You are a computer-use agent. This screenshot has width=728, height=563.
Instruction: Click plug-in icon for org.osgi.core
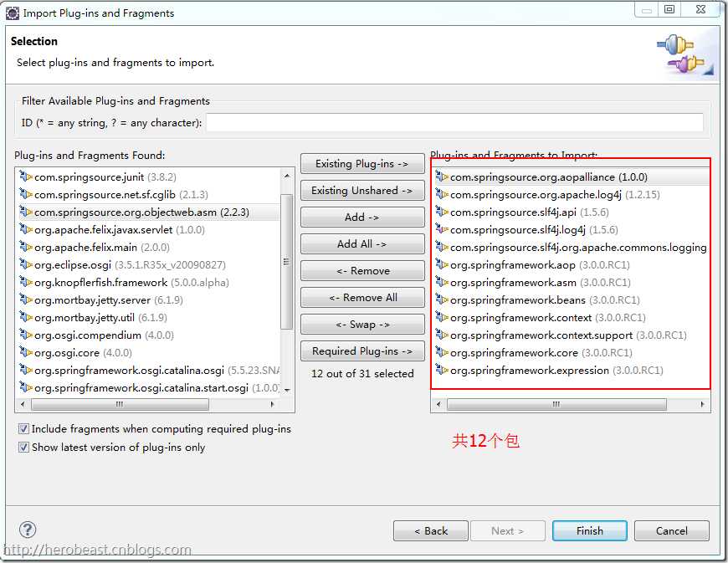26,353
